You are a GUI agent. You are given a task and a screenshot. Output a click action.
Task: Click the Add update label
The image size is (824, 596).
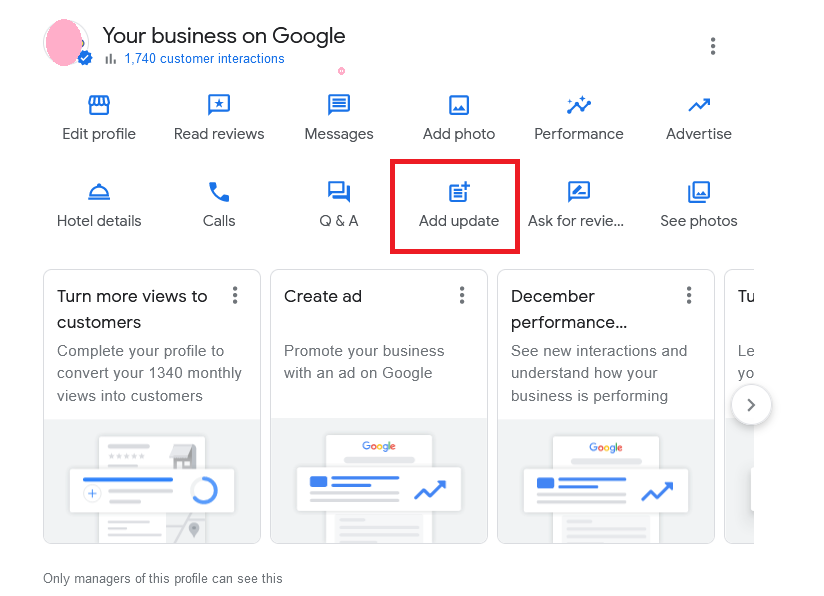pyautogui.click(x=459, y=221)
